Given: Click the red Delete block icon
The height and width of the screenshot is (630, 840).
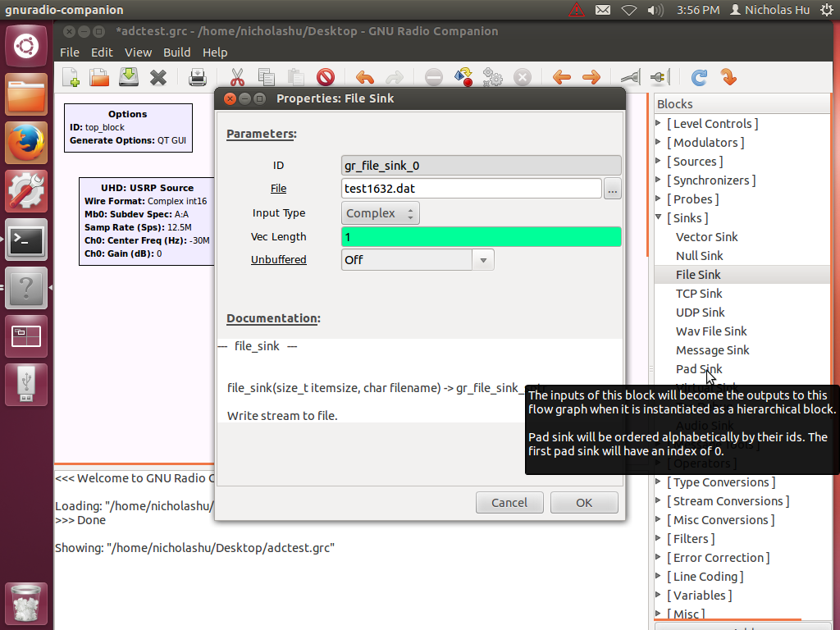Looking at the screenshot, I should click(x=325, y=78).
